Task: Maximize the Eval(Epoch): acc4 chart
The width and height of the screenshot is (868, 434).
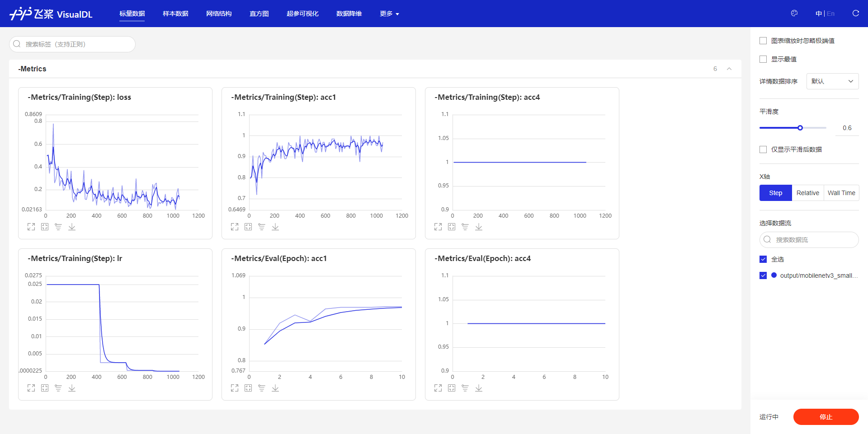Action: click(x=438, y=388)
